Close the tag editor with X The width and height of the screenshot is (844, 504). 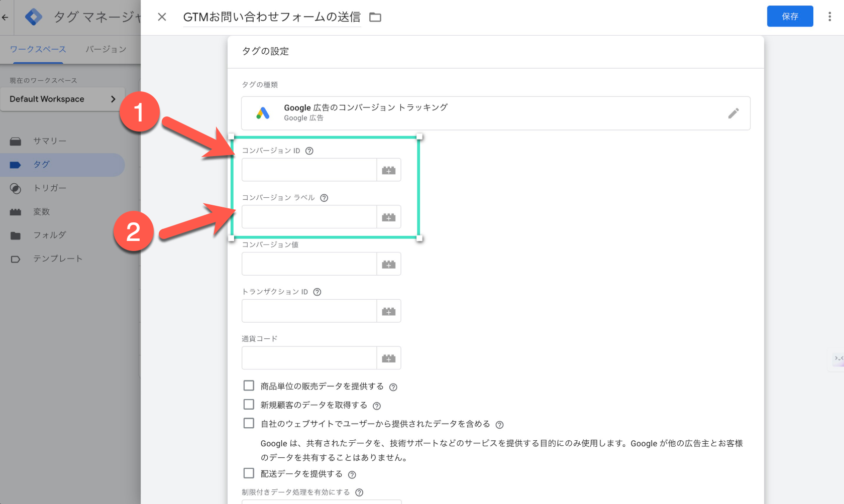162,17
